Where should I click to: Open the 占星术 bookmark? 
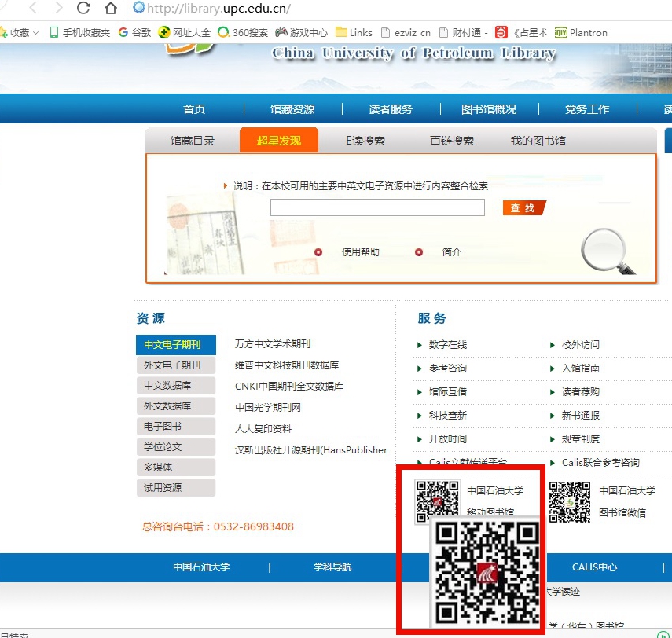[521, 32]
